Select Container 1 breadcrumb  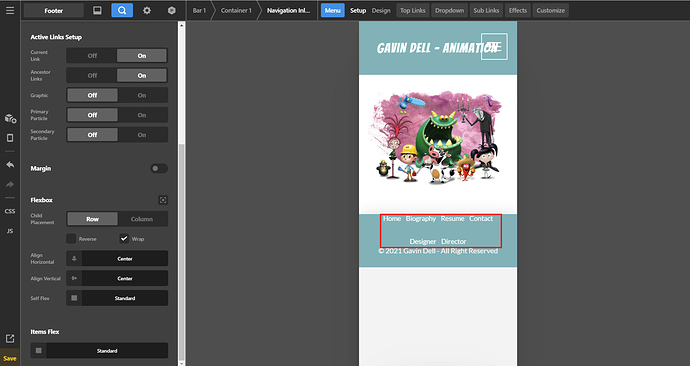236,11
